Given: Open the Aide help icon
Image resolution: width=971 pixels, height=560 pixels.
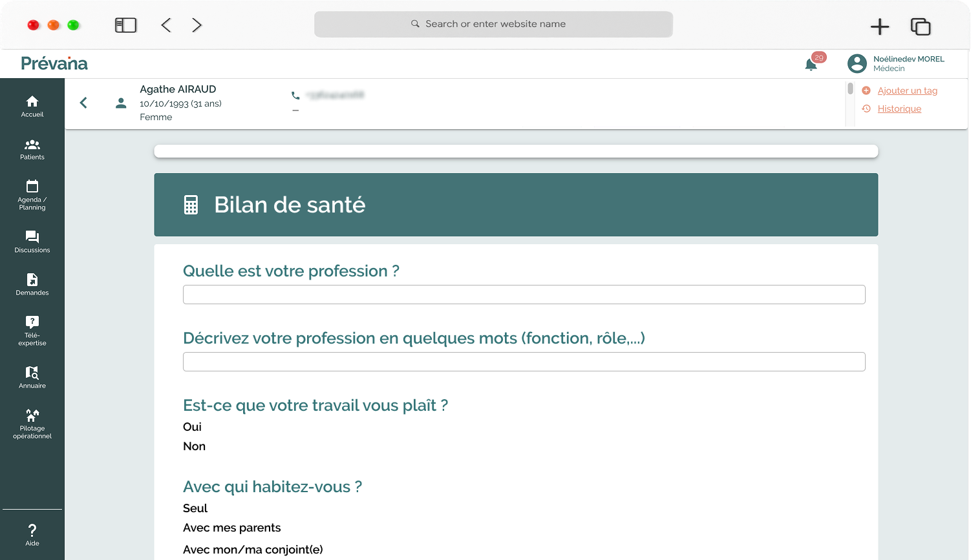Looking at the screenshot, I should coord(32,530).
